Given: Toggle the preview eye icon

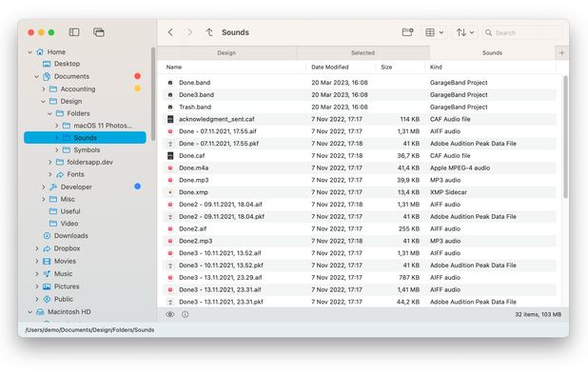Looking at the screenshot, I should coord(170,315).
